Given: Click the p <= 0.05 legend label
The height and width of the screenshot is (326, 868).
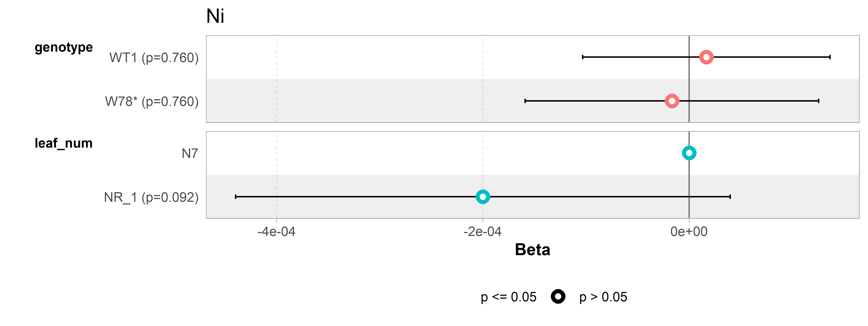Looking at the screenshot, I should (x=509, y=297).
